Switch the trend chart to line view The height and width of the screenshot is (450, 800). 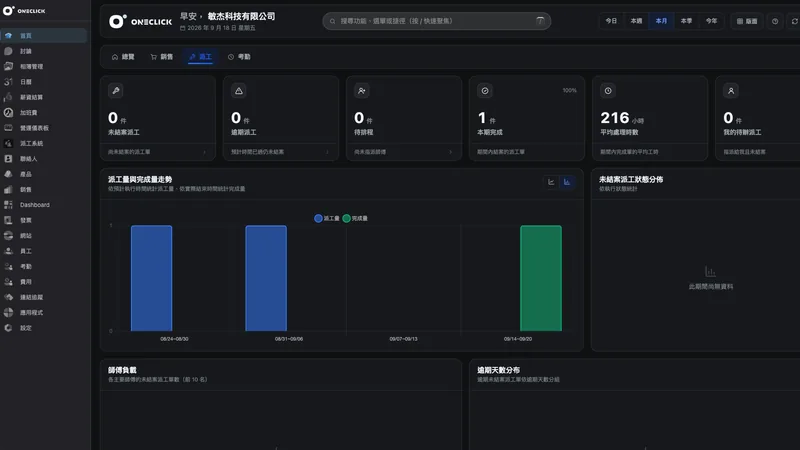click(551, 182)
